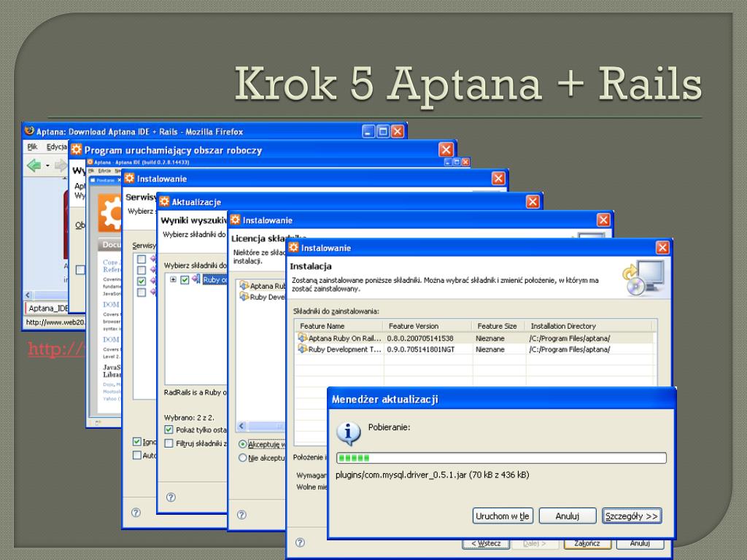747x560 pixels.
Task: Close the Serwisy Instalowanie window
Action: point(498,179)
